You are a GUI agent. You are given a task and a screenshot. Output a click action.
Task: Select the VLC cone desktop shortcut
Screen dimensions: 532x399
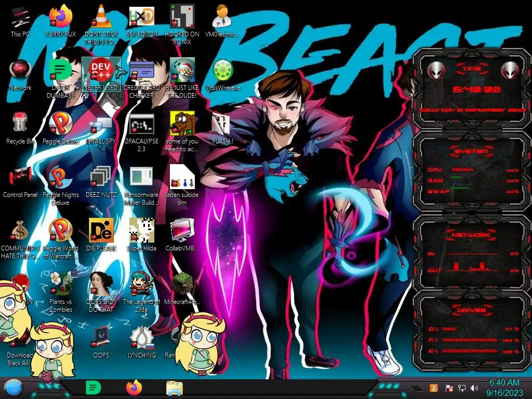(101, 24)
